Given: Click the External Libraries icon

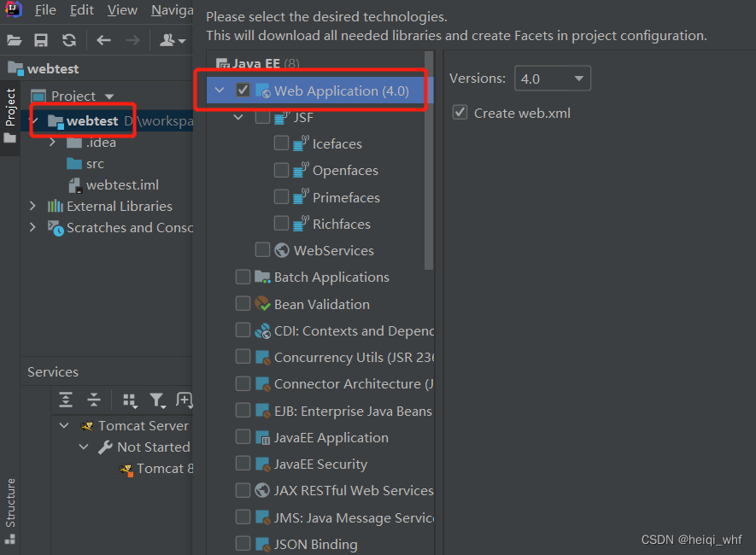Looking at the screenshot, I should (x=55, y=206).
